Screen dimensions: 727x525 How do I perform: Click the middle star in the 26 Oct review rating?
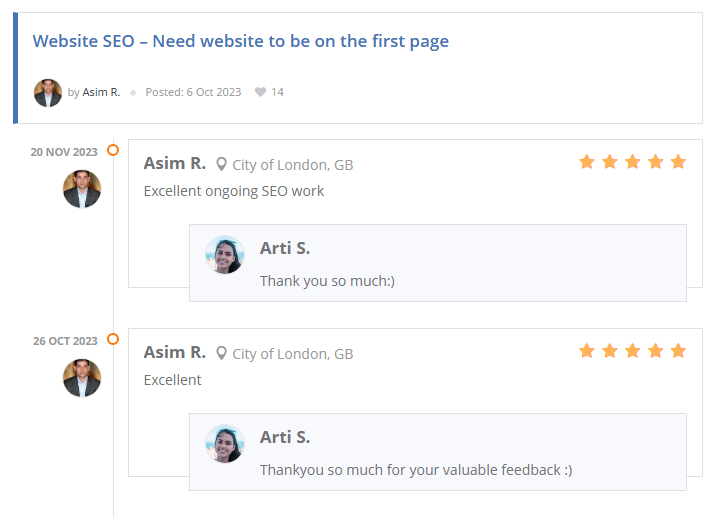point(632,351)
